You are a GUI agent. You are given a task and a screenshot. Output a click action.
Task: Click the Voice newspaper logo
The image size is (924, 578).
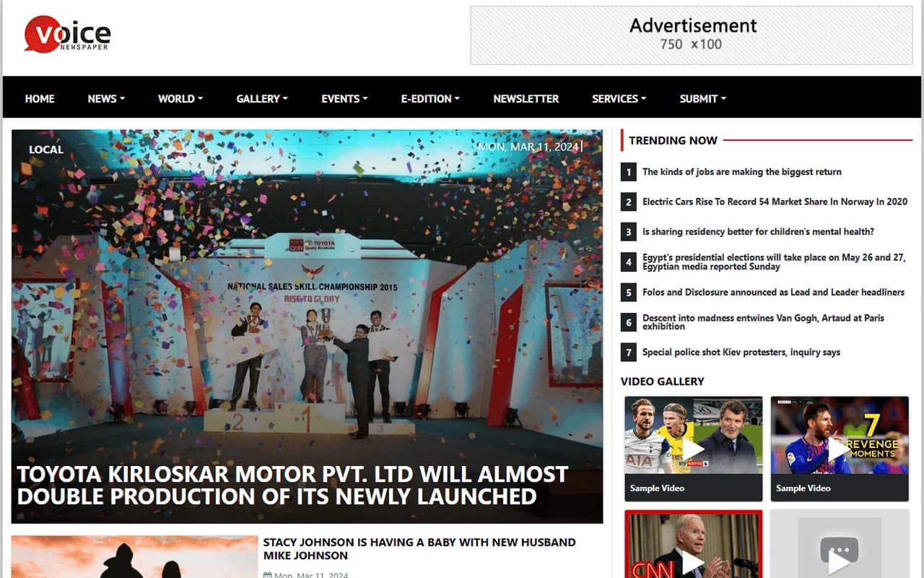[x=66, y=34]
